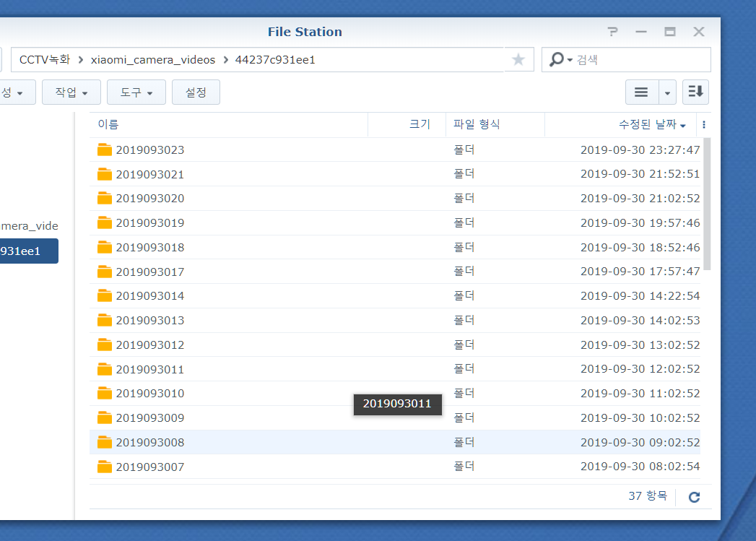
Task: Select folder icon of 2019093020
Action: (x=104, y=198)
